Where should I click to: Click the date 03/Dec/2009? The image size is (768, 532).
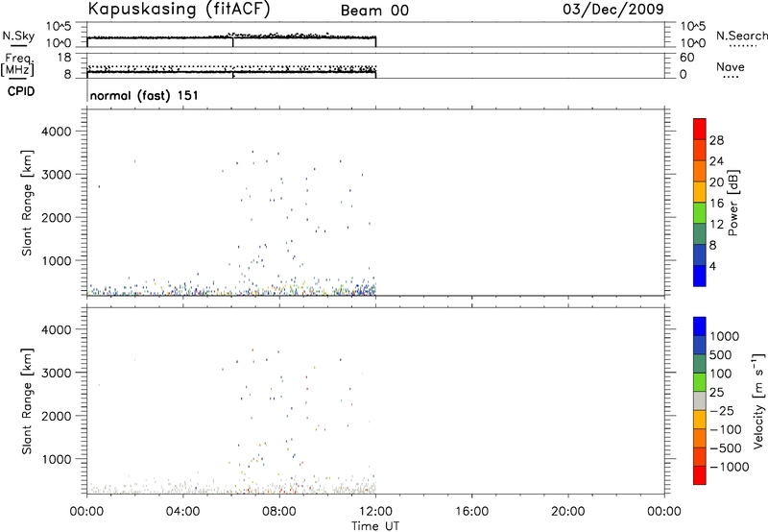point(613,9)
